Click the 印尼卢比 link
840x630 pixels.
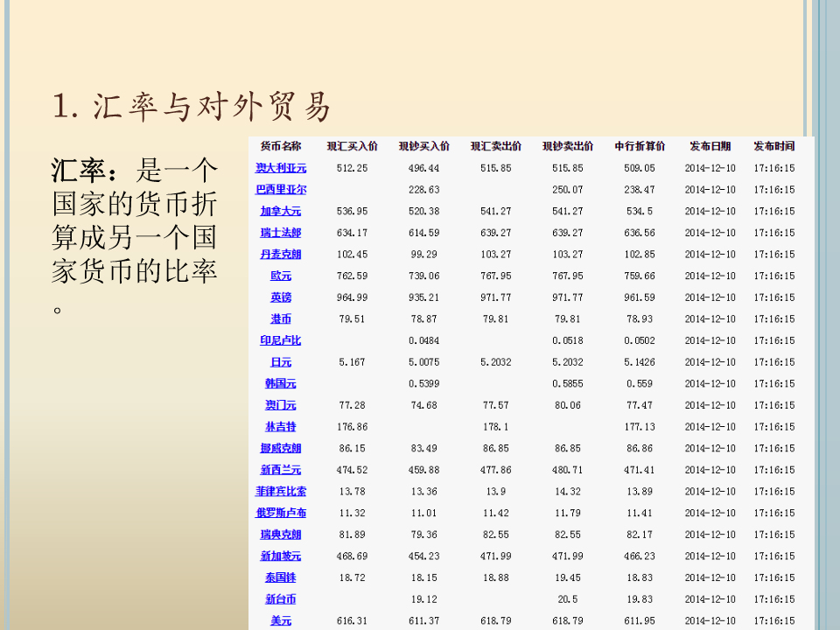281,340
